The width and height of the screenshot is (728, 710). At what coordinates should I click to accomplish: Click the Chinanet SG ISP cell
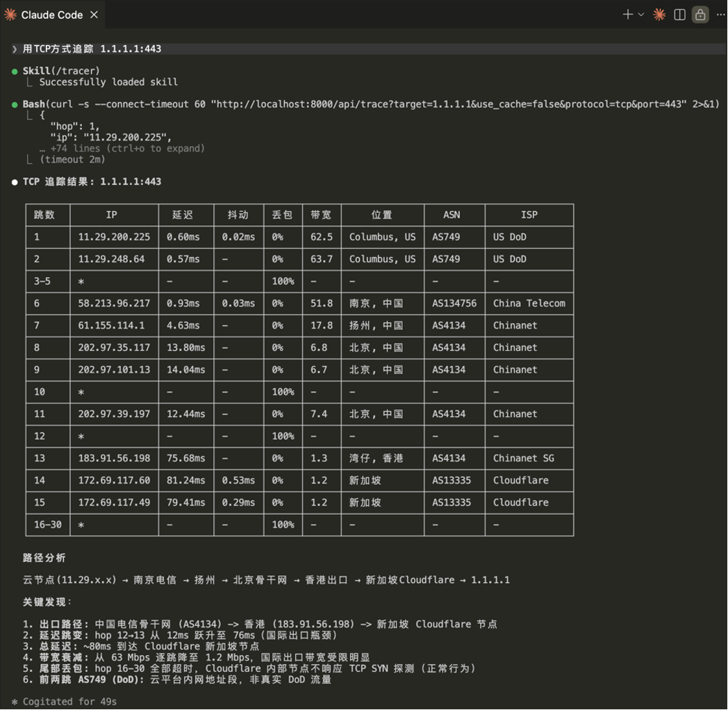click(529, 459)
